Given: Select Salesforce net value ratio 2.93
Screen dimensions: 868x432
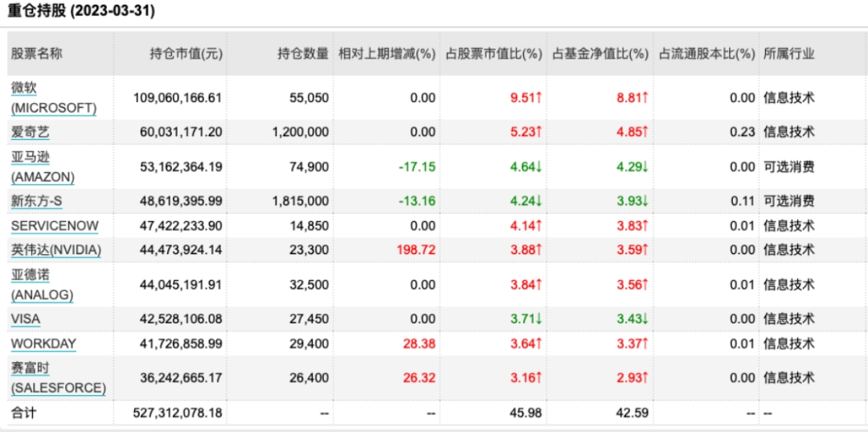Looking at the screenshot, I should click(633, 378).
